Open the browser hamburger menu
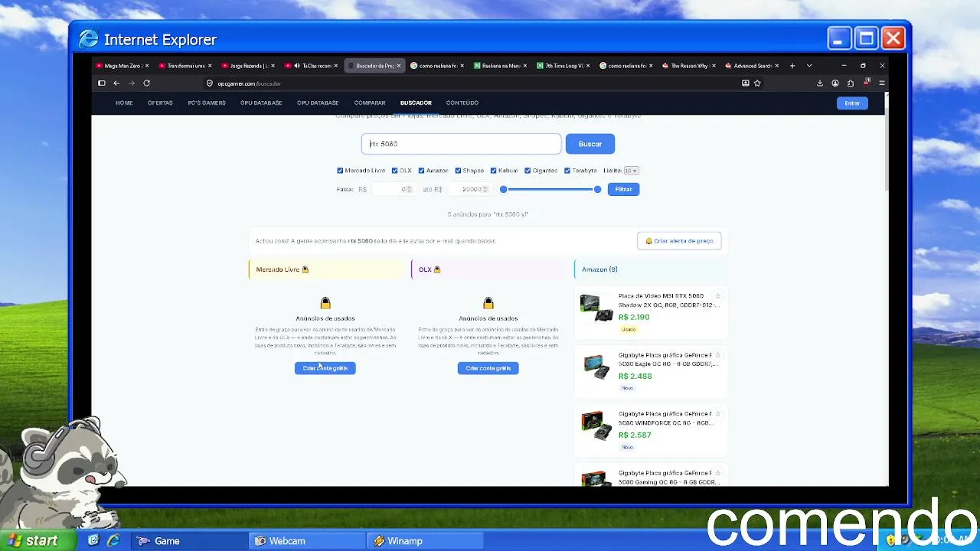980x551 pixels. click(882, 83)
